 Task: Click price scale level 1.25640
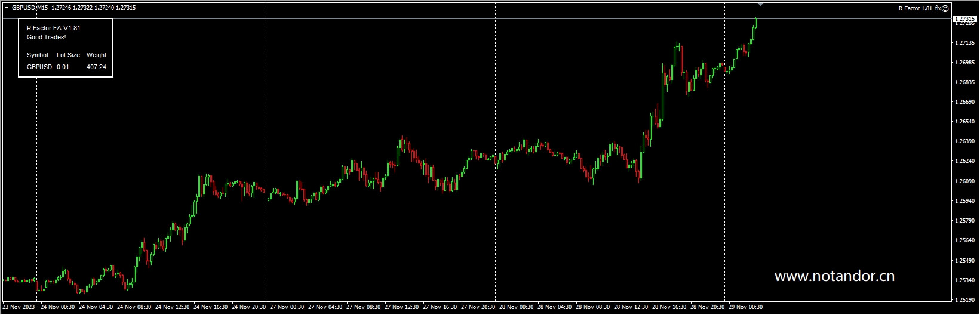965,240
